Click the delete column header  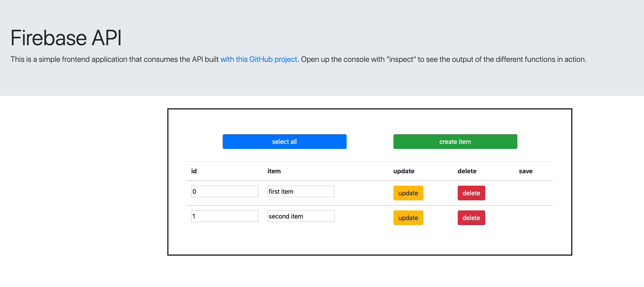[x=467, y=171]
